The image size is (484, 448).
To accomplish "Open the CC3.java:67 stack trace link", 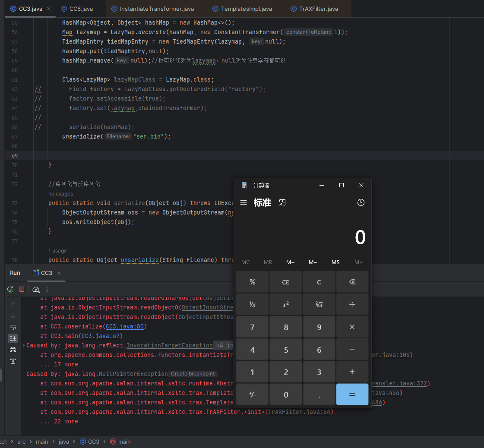I will tap(101, 336).
